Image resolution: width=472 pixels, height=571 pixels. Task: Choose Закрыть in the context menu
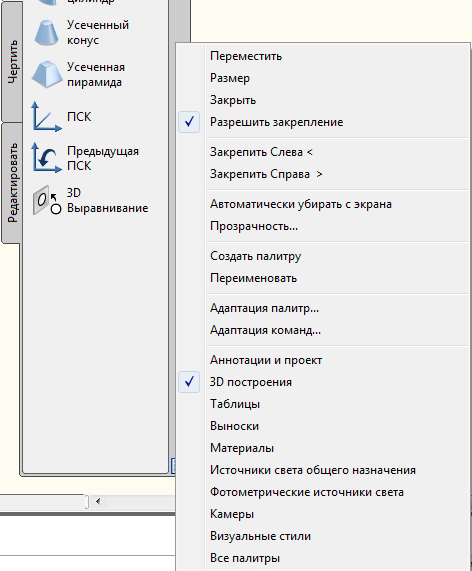point(322,100)
